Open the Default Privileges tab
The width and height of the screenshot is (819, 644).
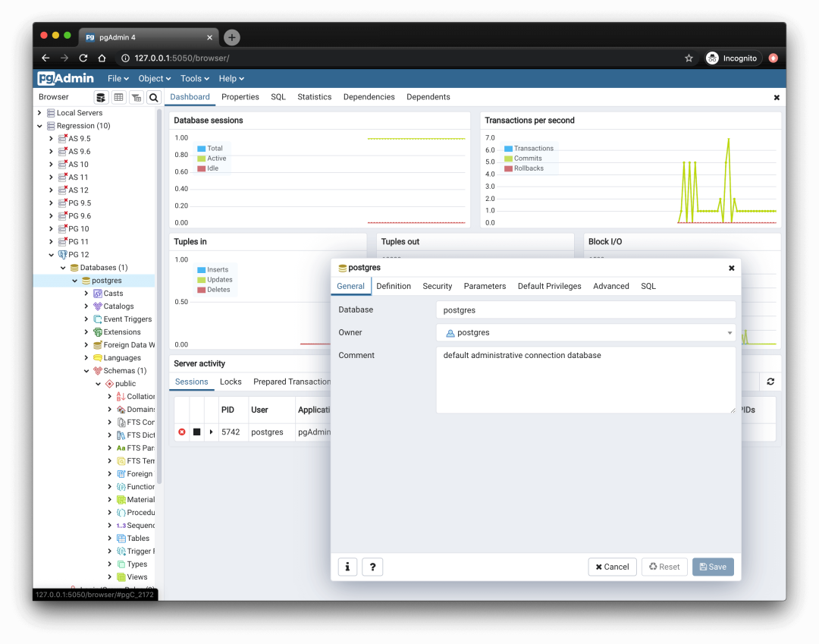[550, 286]
